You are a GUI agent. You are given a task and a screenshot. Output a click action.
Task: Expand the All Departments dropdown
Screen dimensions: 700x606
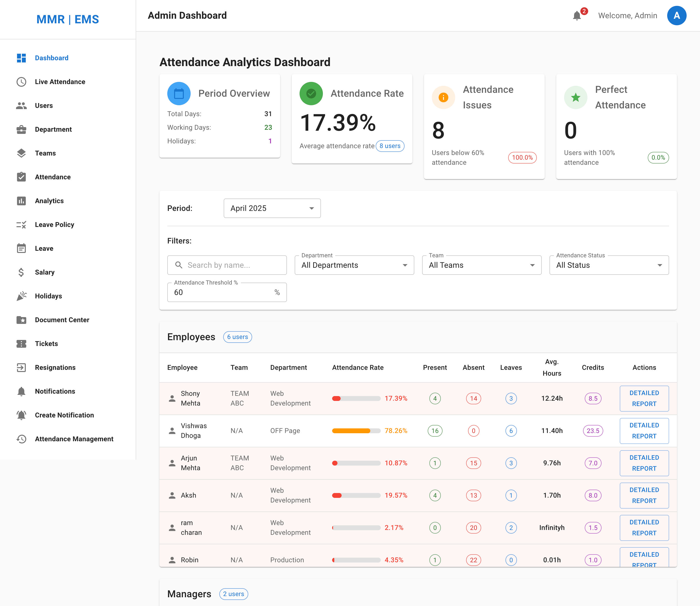pos(354,265)
